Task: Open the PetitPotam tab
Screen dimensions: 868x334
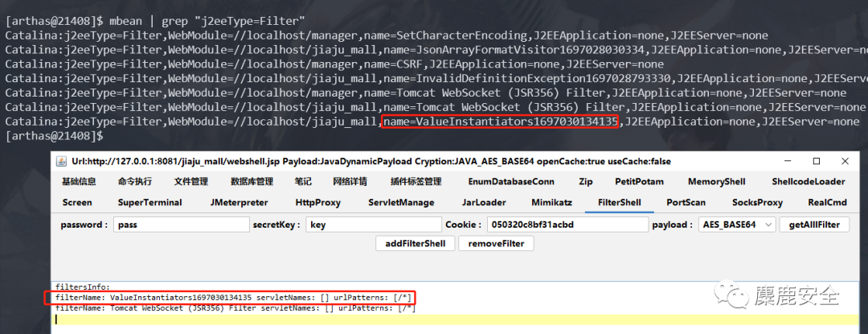Action: [640, 182]
